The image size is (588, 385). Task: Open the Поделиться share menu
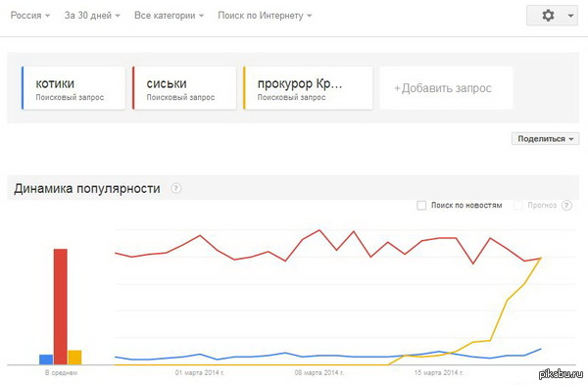point(545,139)
